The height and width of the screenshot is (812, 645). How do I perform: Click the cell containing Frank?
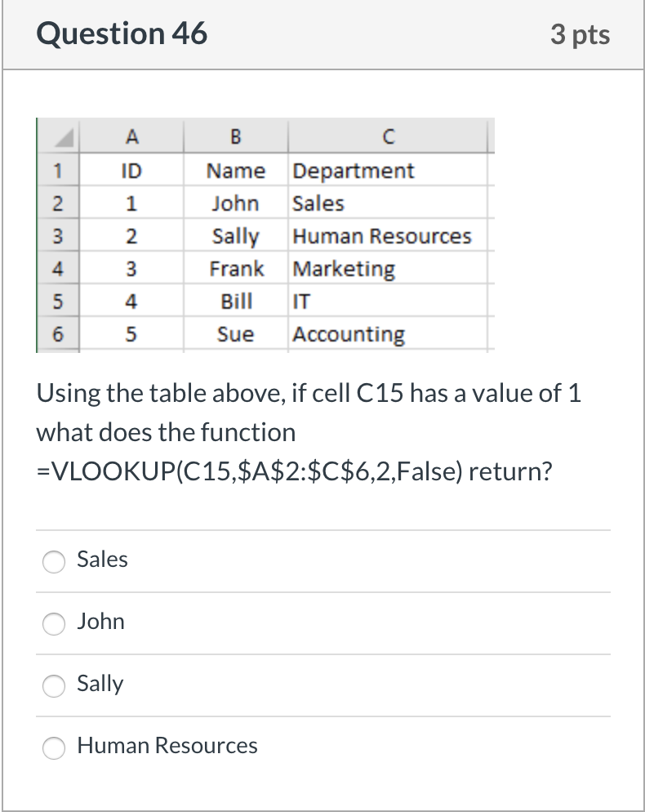[x=238, y=269]
